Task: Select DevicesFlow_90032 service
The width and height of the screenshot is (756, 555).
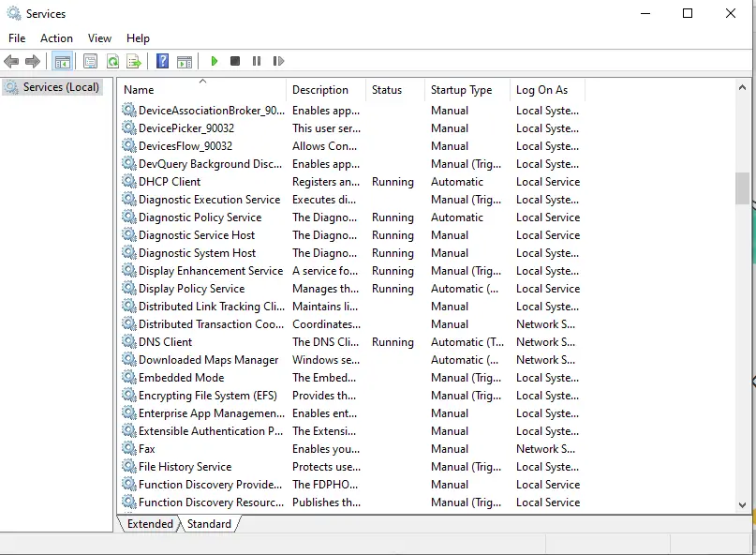Action: (351, 145)
